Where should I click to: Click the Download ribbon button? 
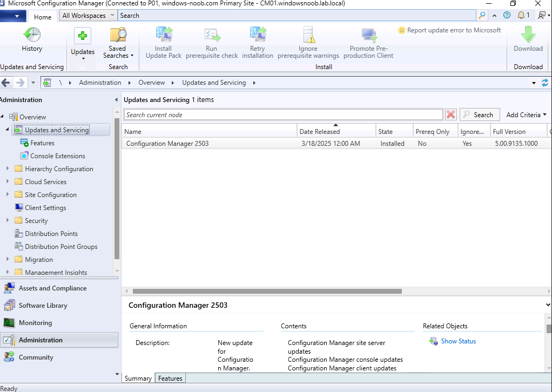pyautogui.click(x=528, y=40)
